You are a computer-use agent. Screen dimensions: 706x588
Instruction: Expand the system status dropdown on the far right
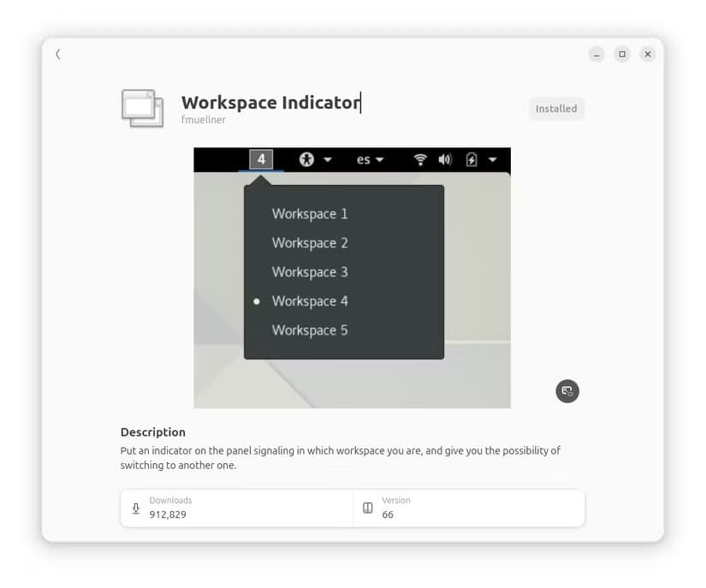492,159
